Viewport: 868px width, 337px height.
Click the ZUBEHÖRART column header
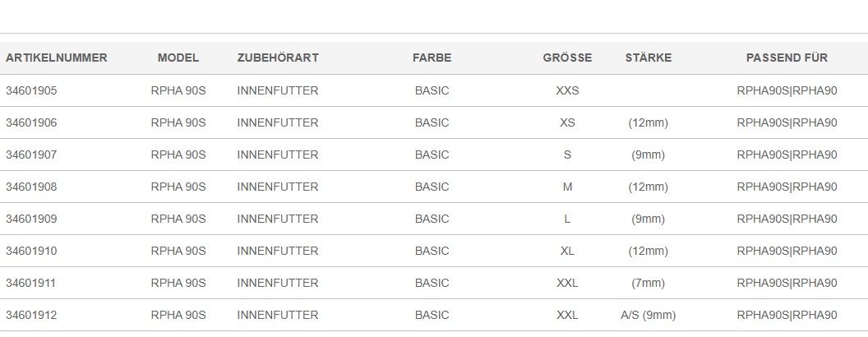[278, 58]
